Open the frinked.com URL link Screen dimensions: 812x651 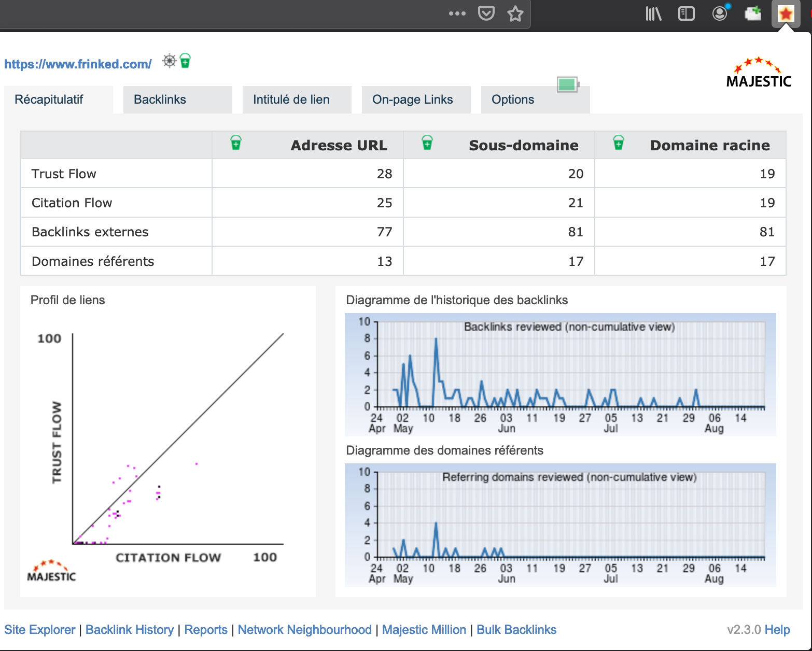click(x=78, y=64)
